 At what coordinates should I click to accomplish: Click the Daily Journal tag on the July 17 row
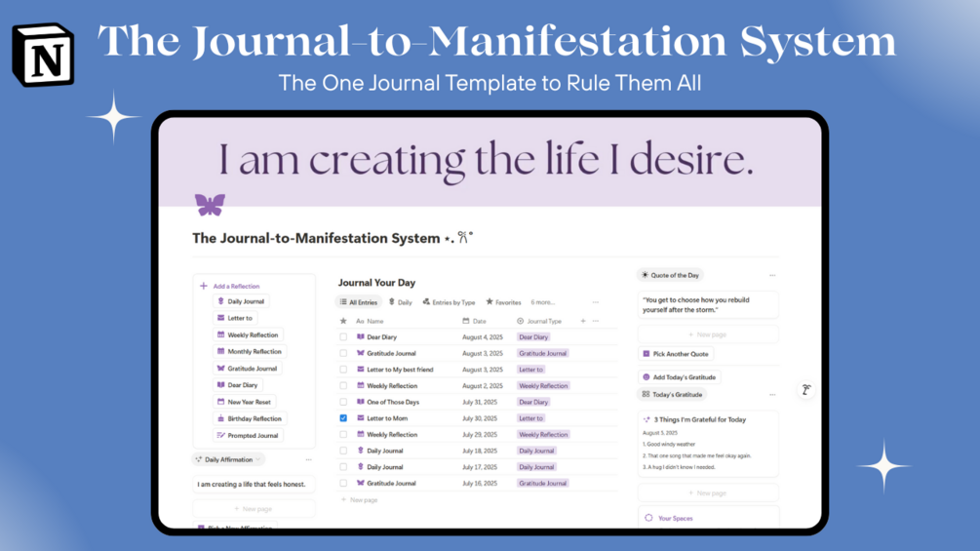[x=536, y=467]
